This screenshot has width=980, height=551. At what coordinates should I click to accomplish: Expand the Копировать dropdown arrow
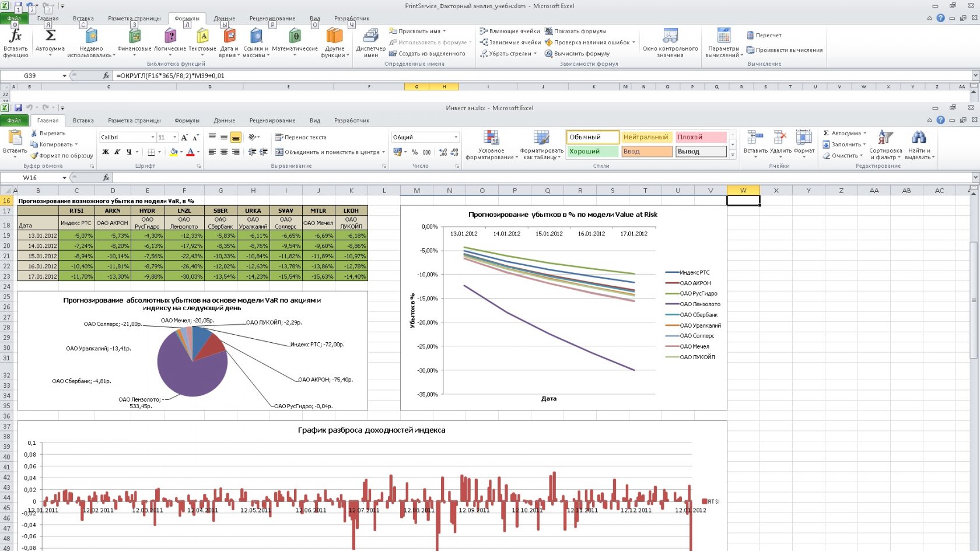(76, 145)
